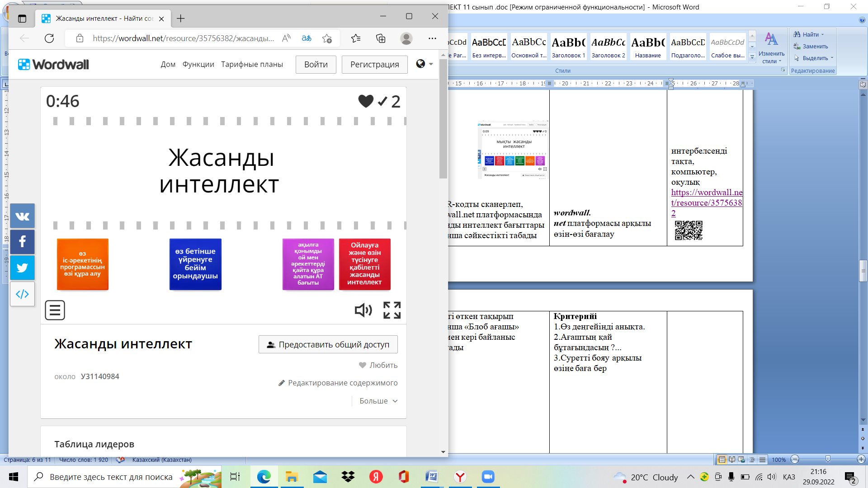The image size is (868, 488).
Task: Click the wordwall.net address bar
Action: point(184,38)
